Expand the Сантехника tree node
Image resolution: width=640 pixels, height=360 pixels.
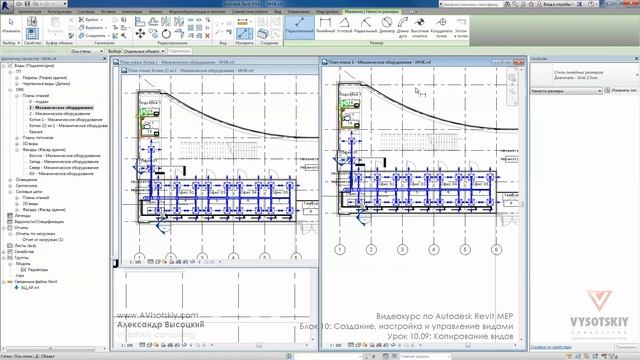pyautogui.click(x=10, y=186)
